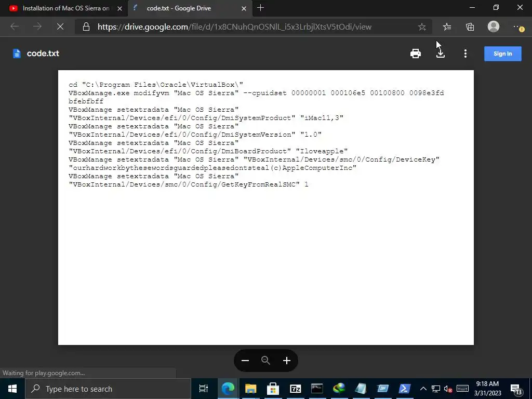Open Microsoft Store from the taskbar
Screen dimensions: 532x399
(x=273, y=389)
